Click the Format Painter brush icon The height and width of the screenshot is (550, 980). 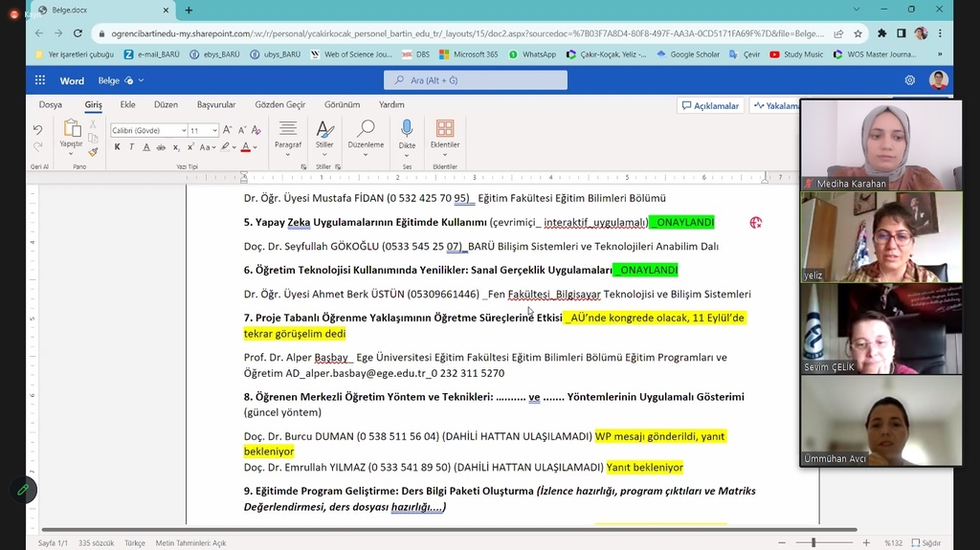click(93, 151)
